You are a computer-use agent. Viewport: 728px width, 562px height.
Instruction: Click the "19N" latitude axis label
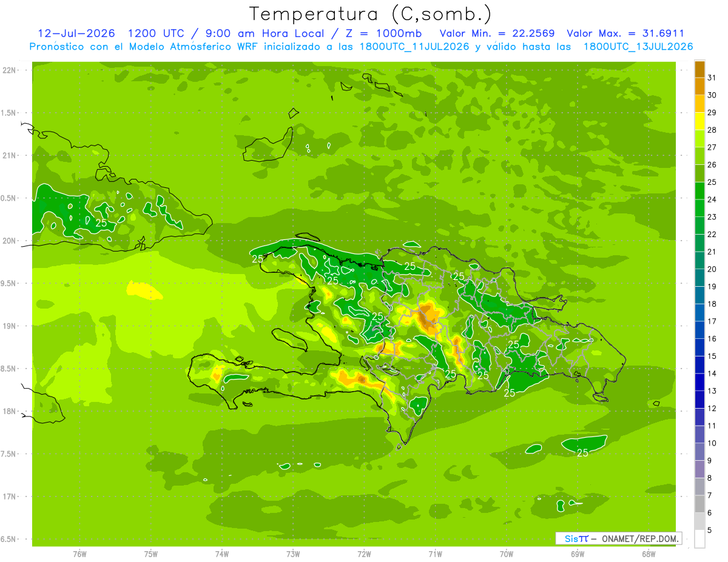9,326
